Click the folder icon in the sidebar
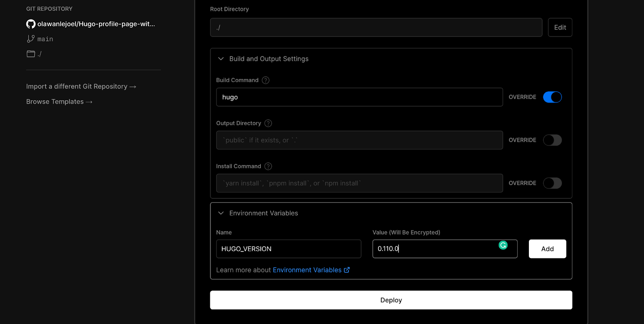This screenshot has height=324, width=644. pos(31,54)
